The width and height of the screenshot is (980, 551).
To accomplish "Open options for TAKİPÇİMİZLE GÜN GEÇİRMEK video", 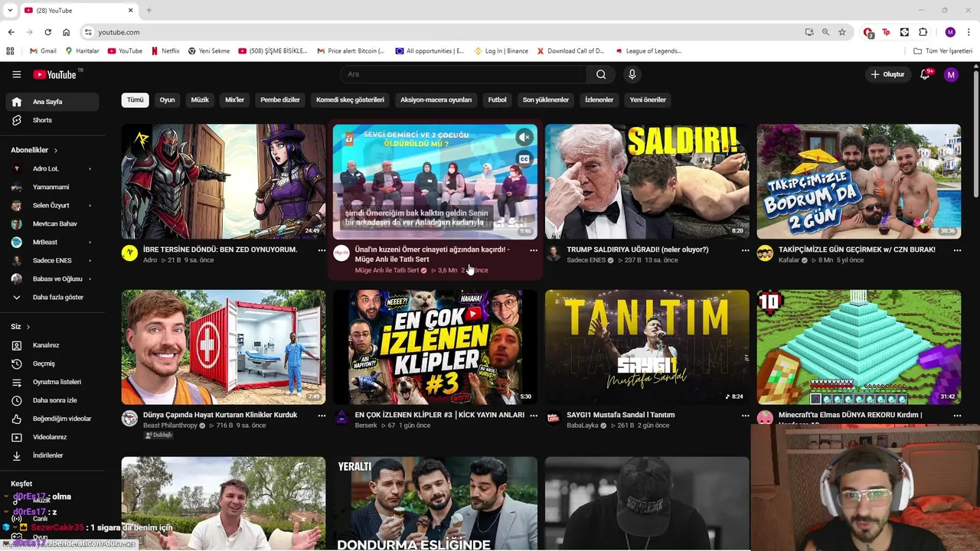I will pos(957,250).
